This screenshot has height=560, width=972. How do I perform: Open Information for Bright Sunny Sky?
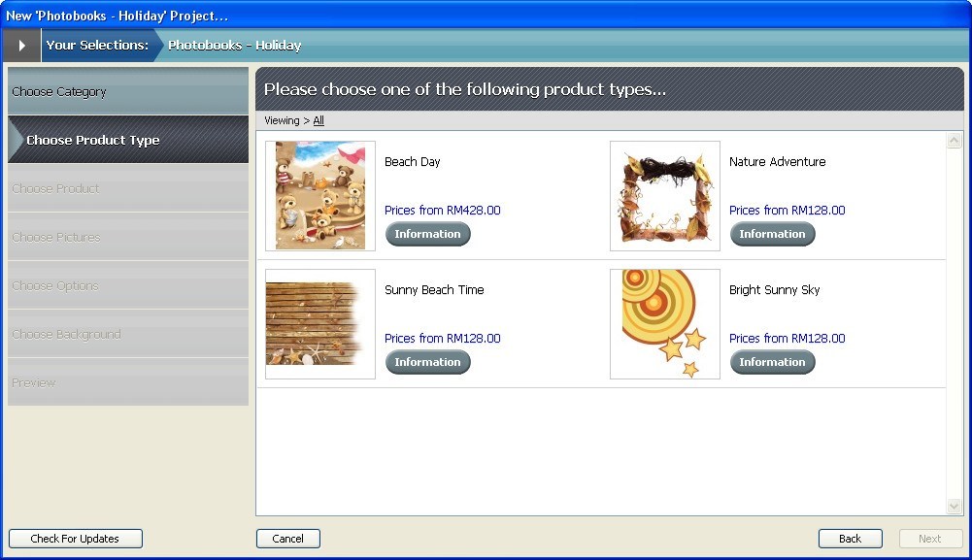click(x=772, y=362)
